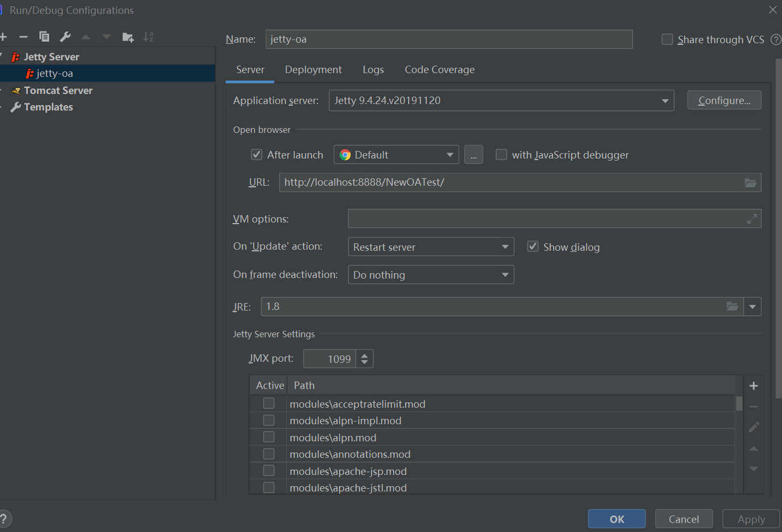The image size is (782, 532).
Task: Move module down arrow beside table
Action: [754, 469]
